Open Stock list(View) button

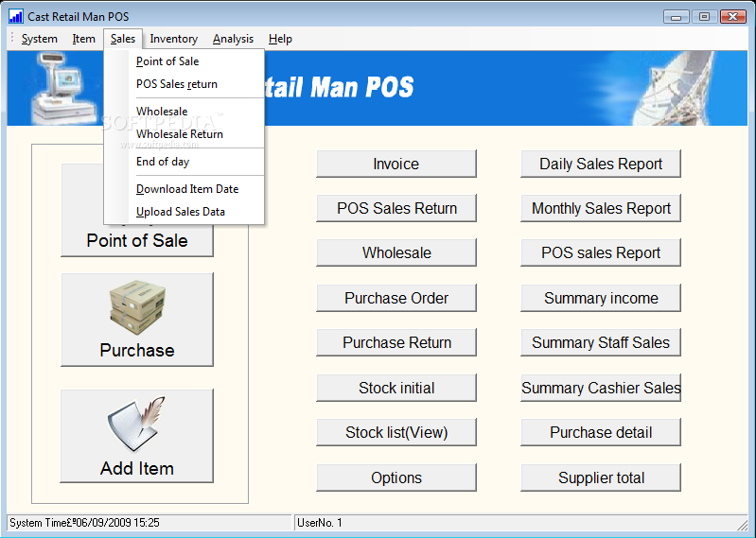click(x=396, y=432)
